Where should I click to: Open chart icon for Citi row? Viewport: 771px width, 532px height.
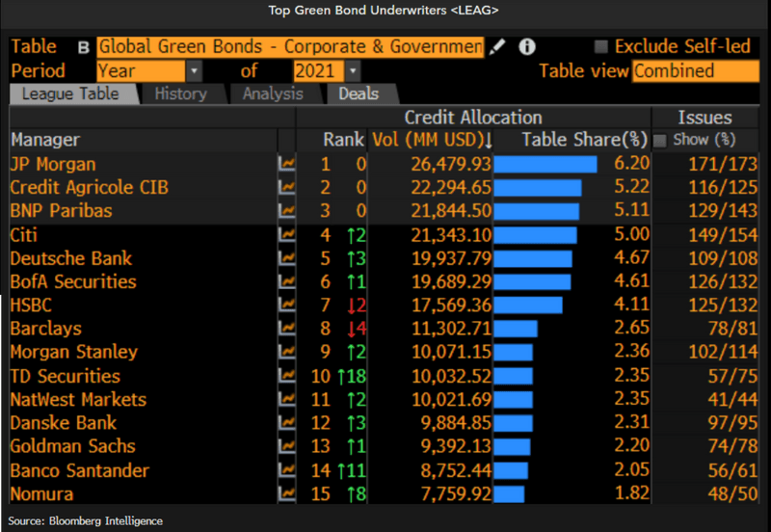286,234
